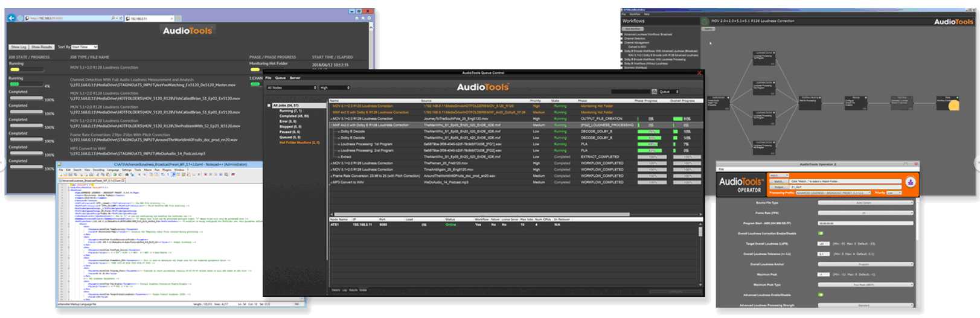This screenshot has height=318, width=980.
Task: Click the search icon in Queue Control
Action: click(x=654, y=92)
